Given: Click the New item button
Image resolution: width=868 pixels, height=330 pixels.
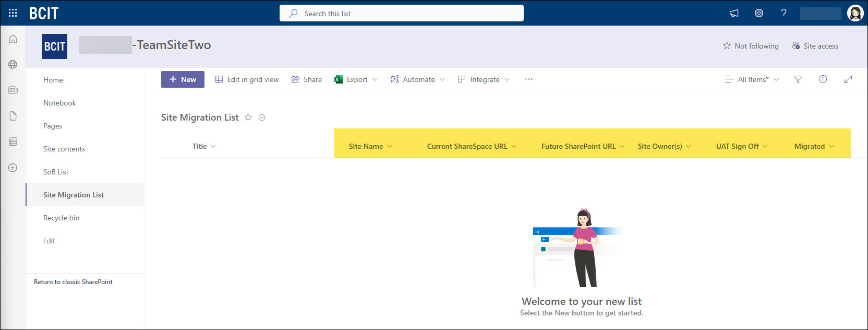Looking at the screenshot, I should pyautogui.click(x=183, y=79).
